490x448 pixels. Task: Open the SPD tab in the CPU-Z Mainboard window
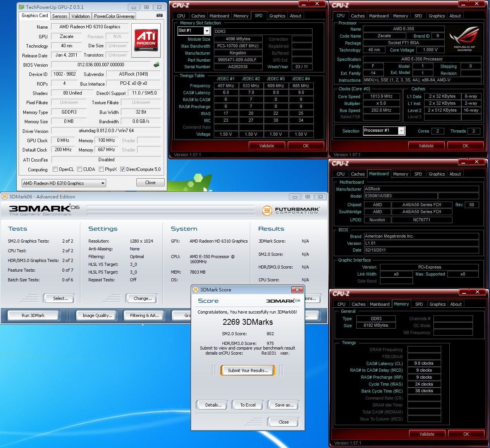click(418, 174)
